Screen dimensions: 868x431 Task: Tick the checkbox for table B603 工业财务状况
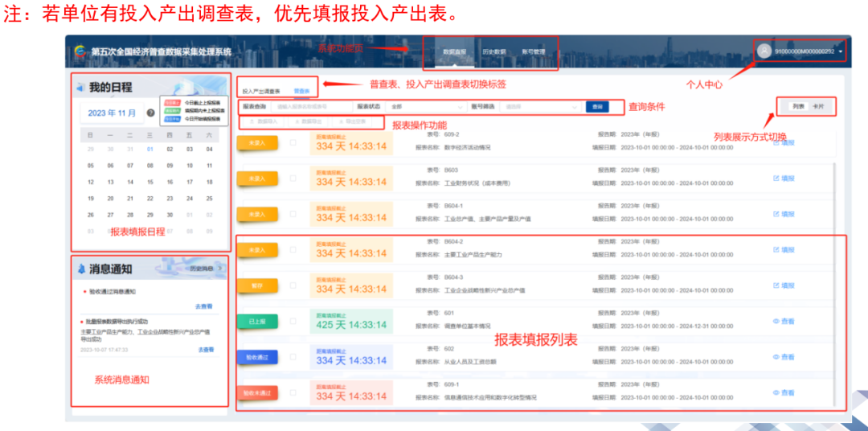point(293,178)
